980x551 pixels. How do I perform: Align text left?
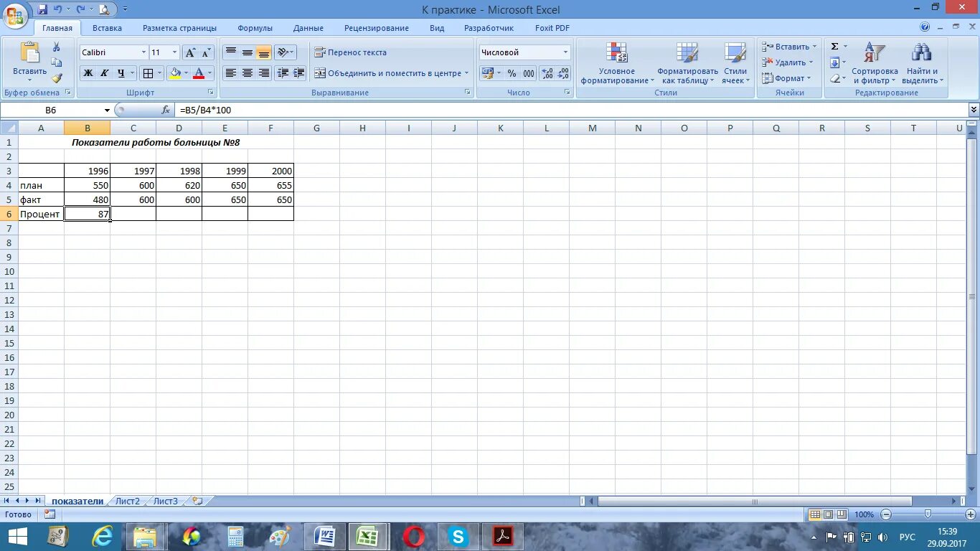[231, 73]
